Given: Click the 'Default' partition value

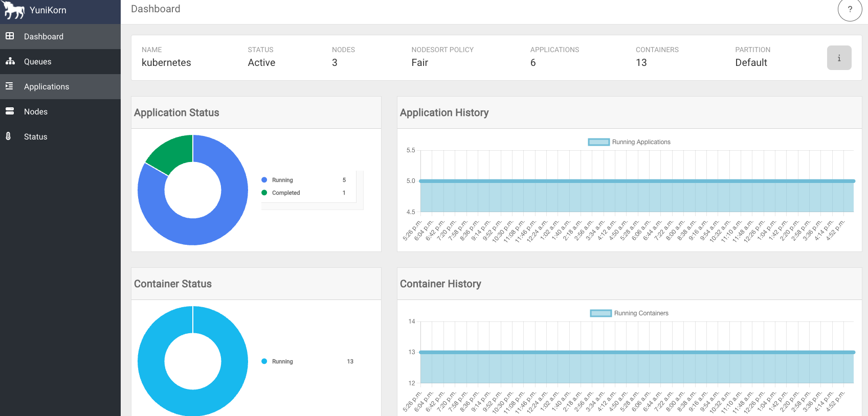Looking at the screenshot, I should click(751, 62).
